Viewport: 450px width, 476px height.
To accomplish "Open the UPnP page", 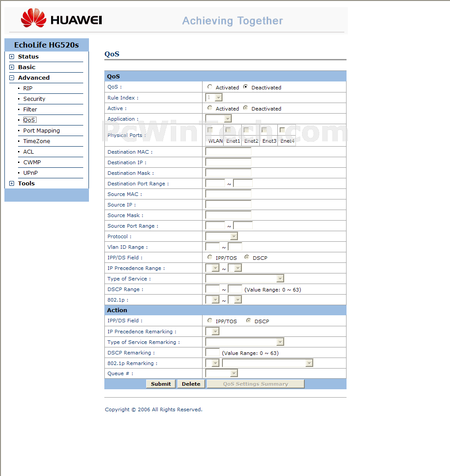I will coord(30,173).
